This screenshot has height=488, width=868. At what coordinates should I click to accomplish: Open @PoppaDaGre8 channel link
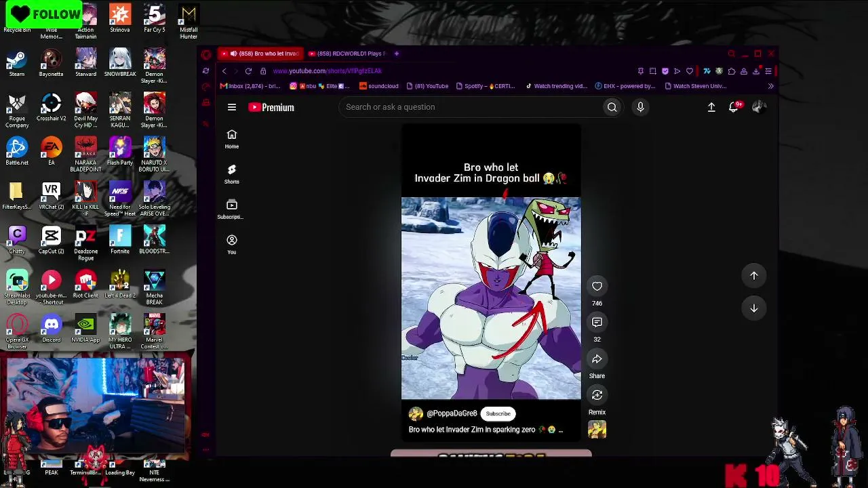(452, 413)
